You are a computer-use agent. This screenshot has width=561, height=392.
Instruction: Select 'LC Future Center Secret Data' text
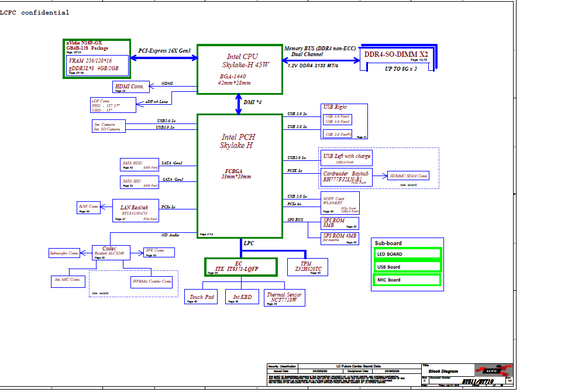359,366
